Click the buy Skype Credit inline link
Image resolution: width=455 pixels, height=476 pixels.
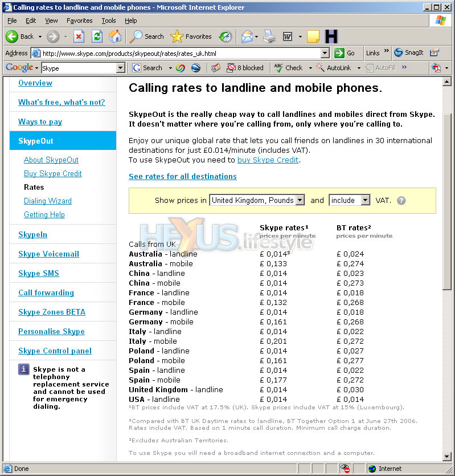(x=268, y=160)
